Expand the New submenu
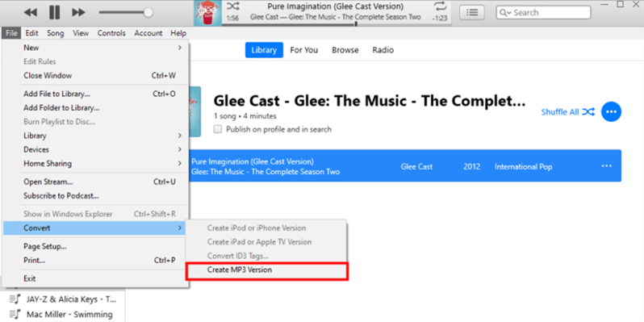Image resolution: width=644 pixels, height=322 pixels. coord(95,48)
